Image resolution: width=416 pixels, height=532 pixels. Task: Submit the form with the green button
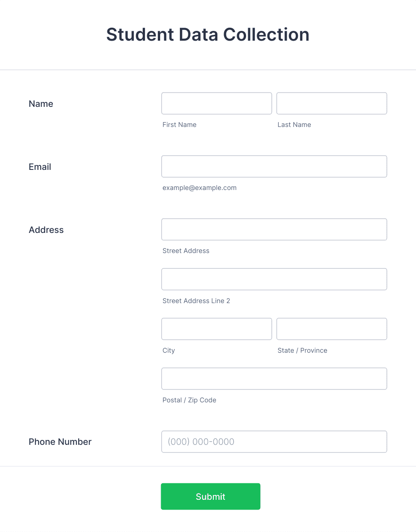pos(211,496)
